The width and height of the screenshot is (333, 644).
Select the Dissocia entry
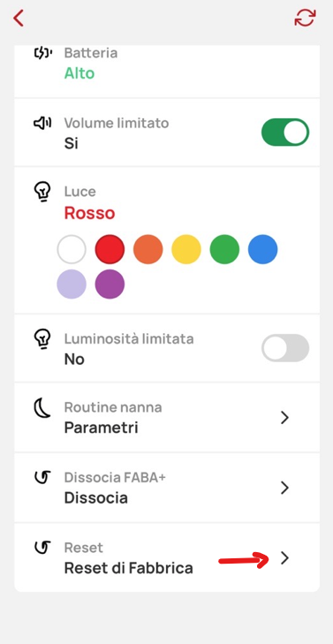click(x=96, y=497)
